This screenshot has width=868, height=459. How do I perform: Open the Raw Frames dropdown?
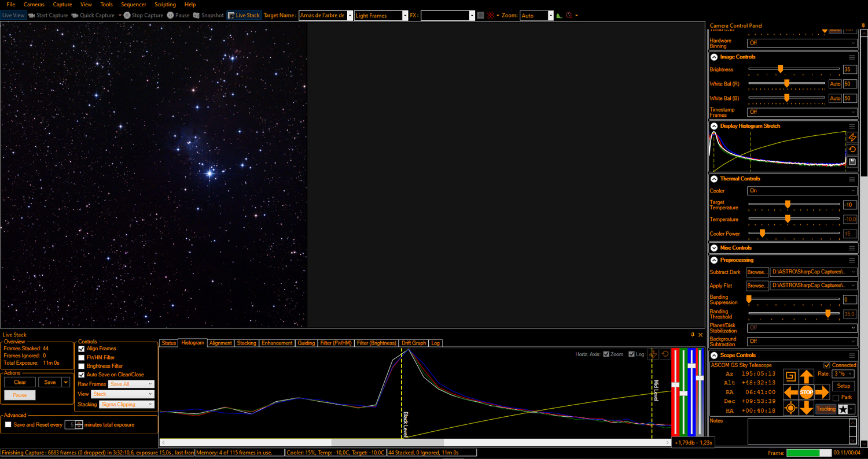click(131, 384)
